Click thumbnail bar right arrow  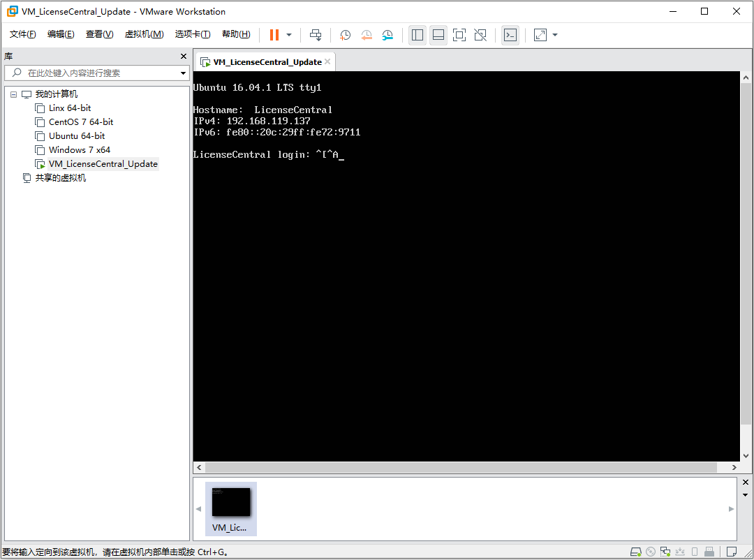click(731, 508)
